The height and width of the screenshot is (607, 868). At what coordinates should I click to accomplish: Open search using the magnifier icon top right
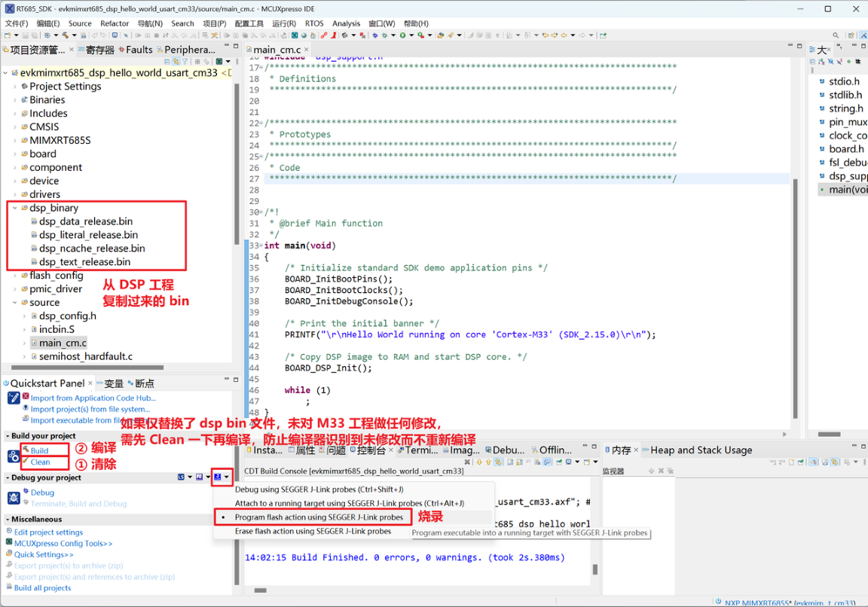pos(835,35)
